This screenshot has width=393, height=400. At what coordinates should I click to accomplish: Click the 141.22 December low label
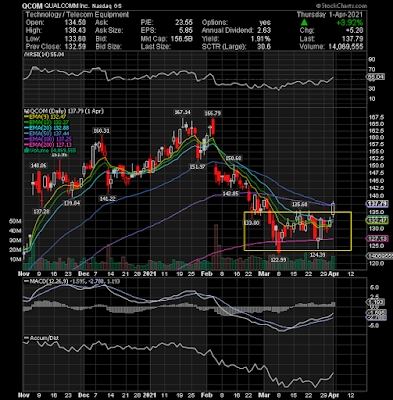107,199
